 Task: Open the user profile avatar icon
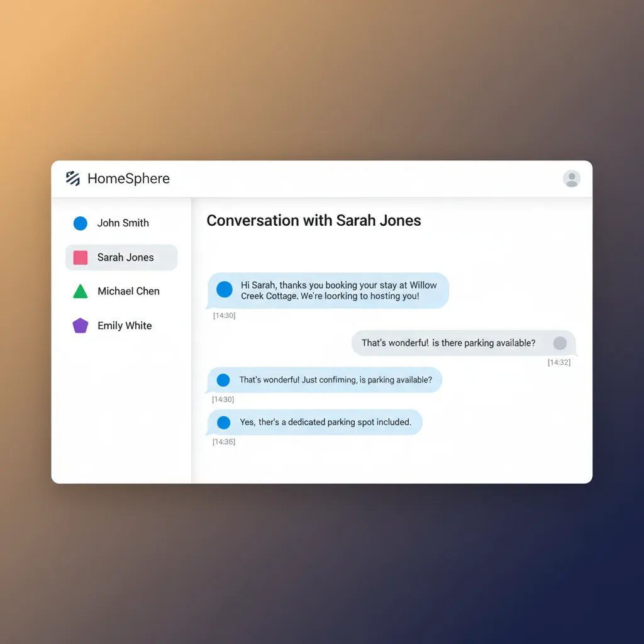[571, 179]
